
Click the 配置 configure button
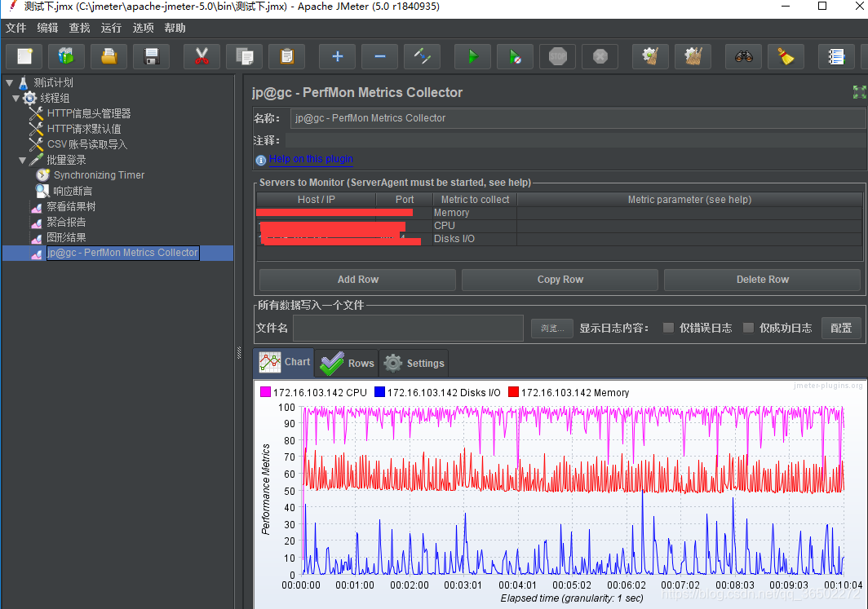pos(841,328)
